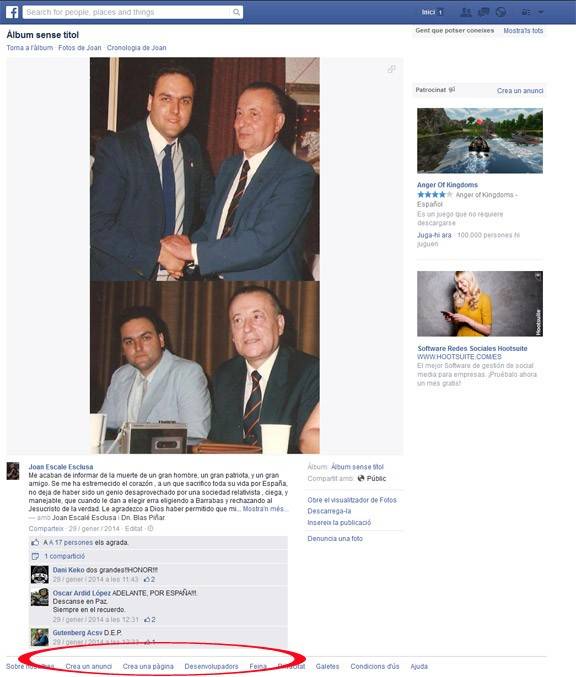
Task: Click the search magnifier icon
Action: point(236,12)
